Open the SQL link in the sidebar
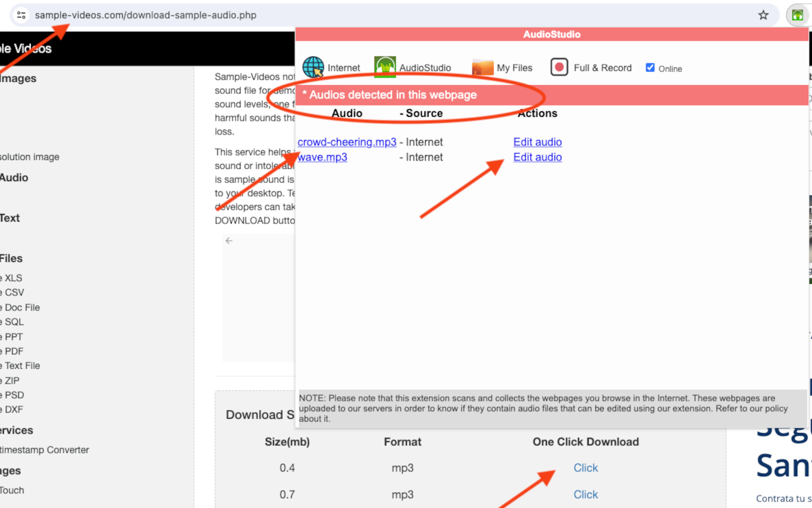The height and width of the screenshot is (508, 812). (12, 322)
